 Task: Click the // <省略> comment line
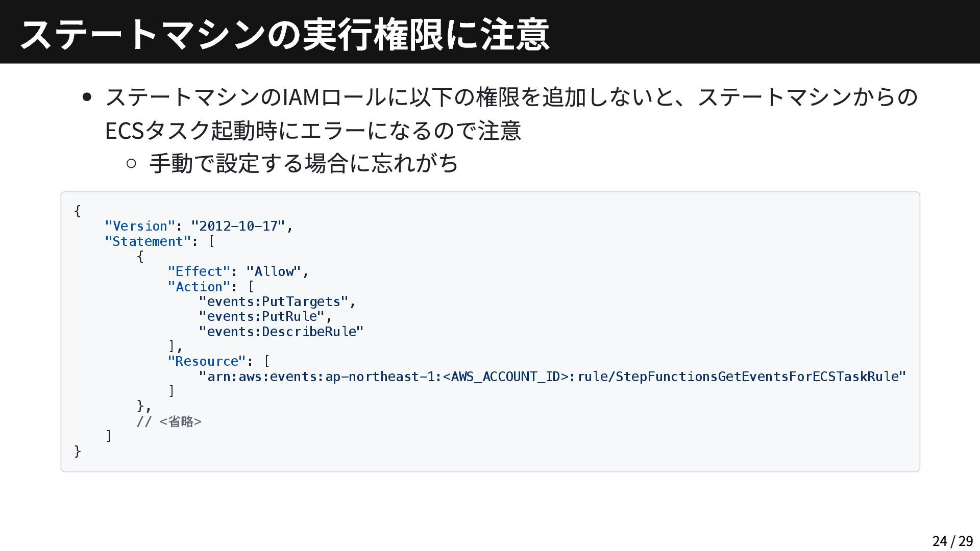169,421
